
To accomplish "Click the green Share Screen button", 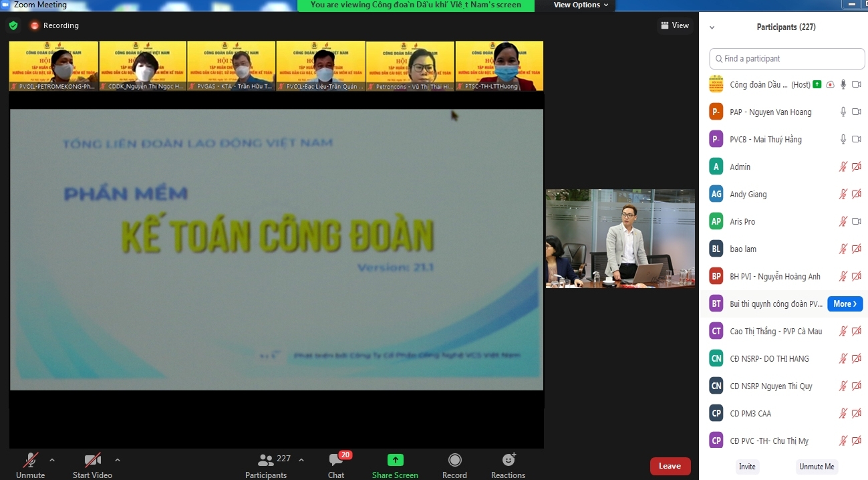I will (395, 465).
